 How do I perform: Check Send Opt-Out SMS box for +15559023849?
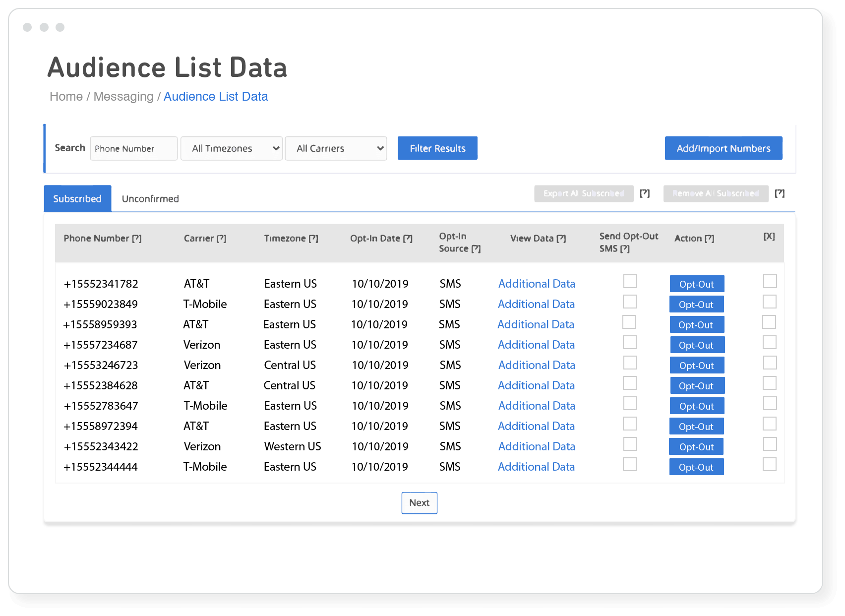pos(630,302)
